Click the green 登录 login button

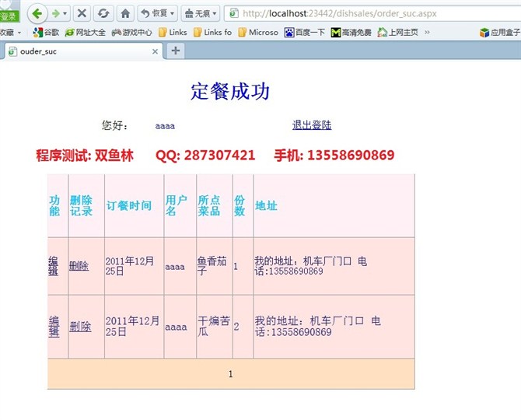pyautogui.click(x=9, y=16)
